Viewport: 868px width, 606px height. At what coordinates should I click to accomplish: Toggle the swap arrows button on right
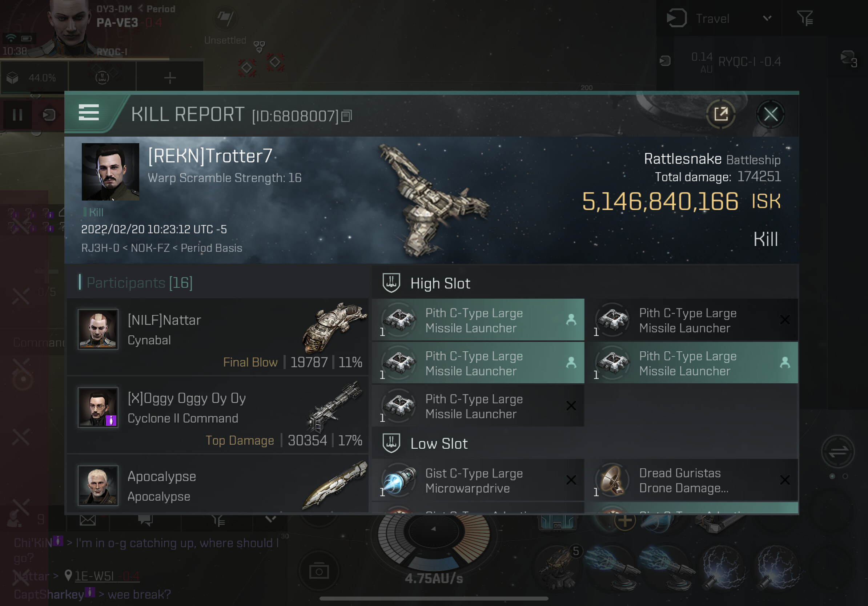point(838,451)
